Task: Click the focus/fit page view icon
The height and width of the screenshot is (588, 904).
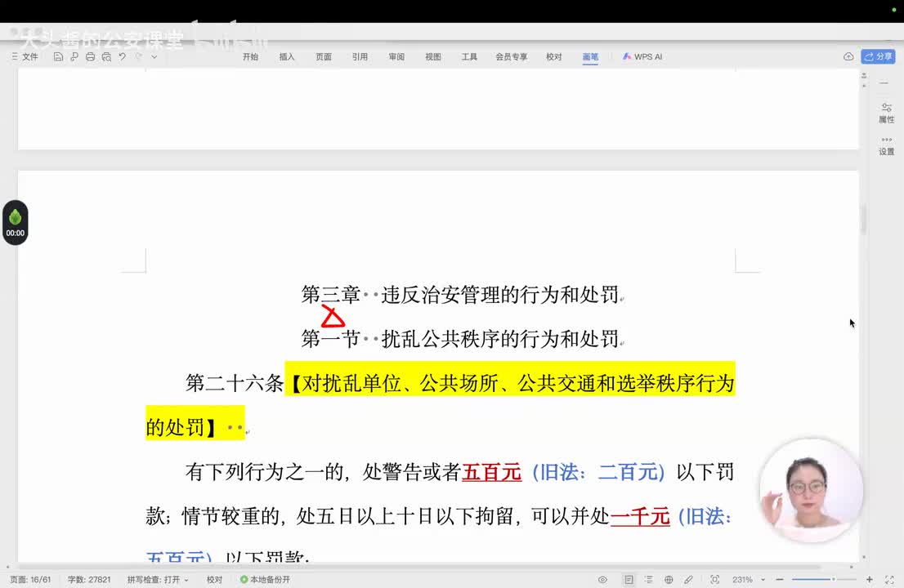Action: tap(715, 579)
